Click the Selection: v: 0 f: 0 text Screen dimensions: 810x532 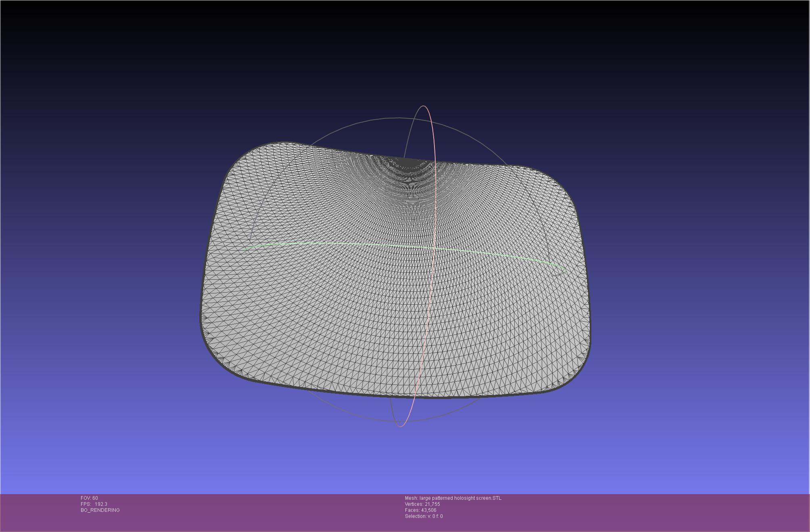click(x=424, y=516)
